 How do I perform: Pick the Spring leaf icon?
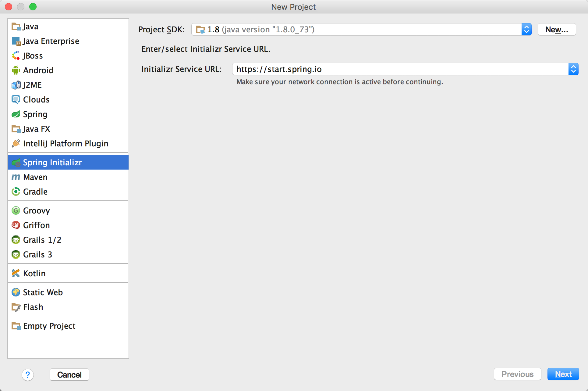16,114
